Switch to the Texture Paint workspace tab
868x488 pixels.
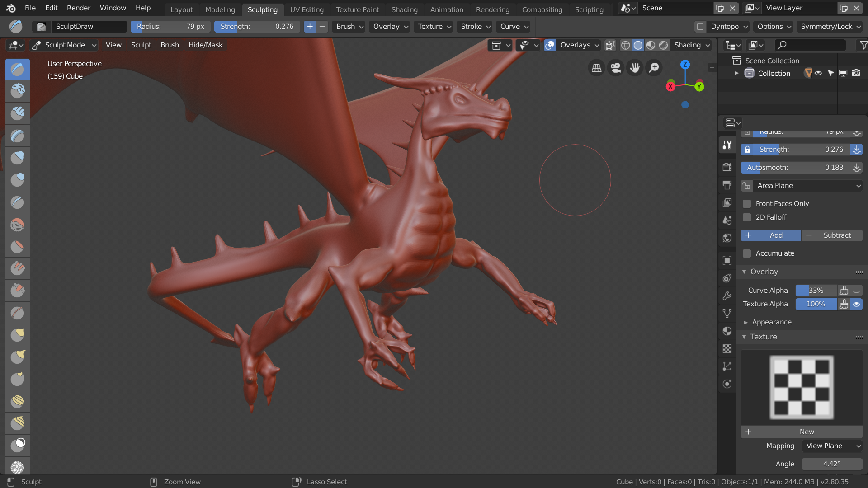358,9
